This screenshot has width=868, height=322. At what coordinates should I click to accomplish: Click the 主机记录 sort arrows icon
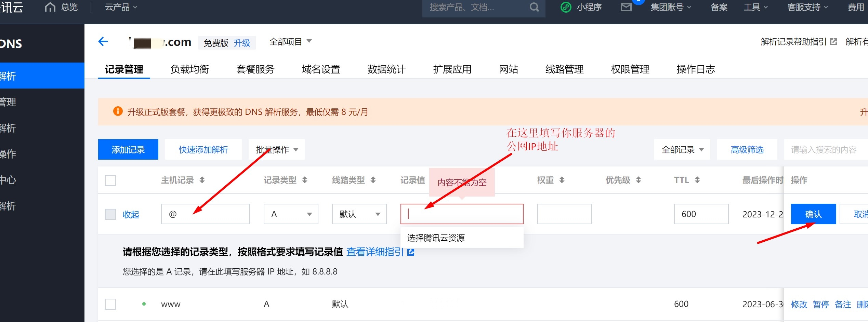click(202, 180)
